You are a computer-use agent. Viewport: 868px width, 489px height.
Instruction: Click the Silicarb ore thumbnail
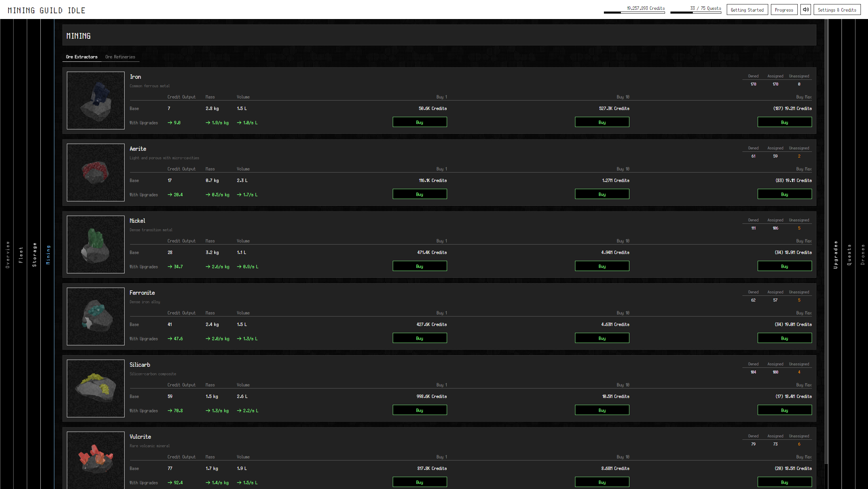tap(96, 388)
